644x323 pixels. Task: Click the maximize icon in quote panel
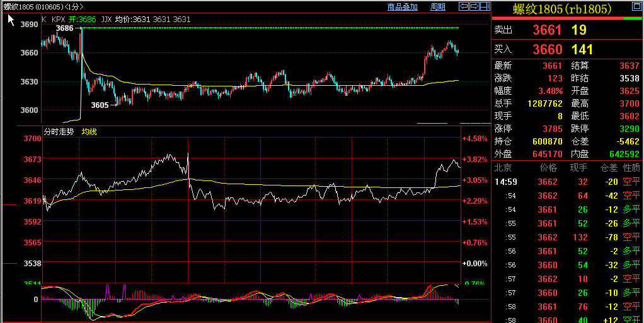[637, 8]
